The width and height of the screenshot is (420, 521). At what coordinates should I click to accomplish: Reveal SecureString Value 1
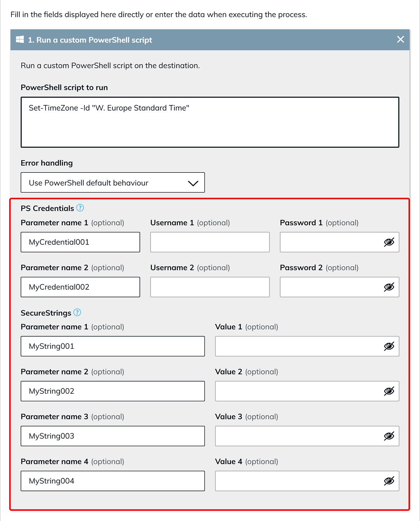(x=389, y=346)
